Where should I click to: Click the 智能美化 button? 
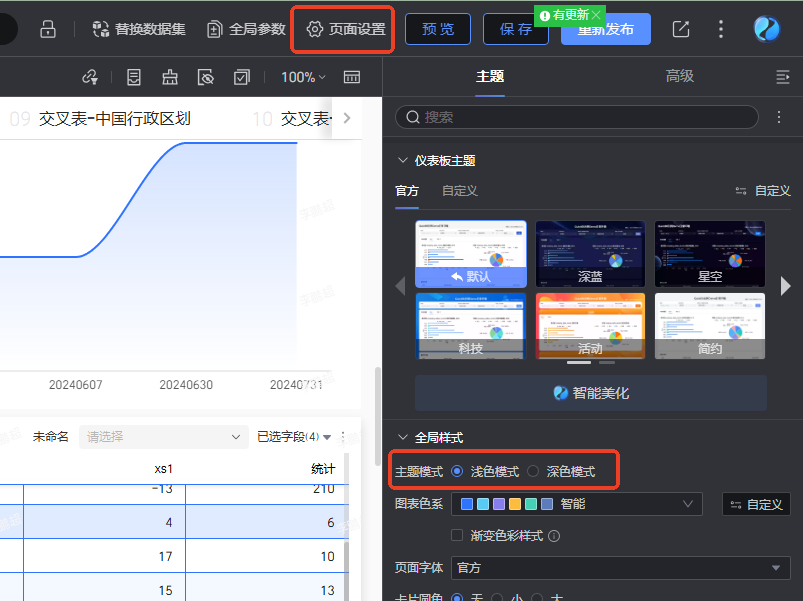[591, 393]
